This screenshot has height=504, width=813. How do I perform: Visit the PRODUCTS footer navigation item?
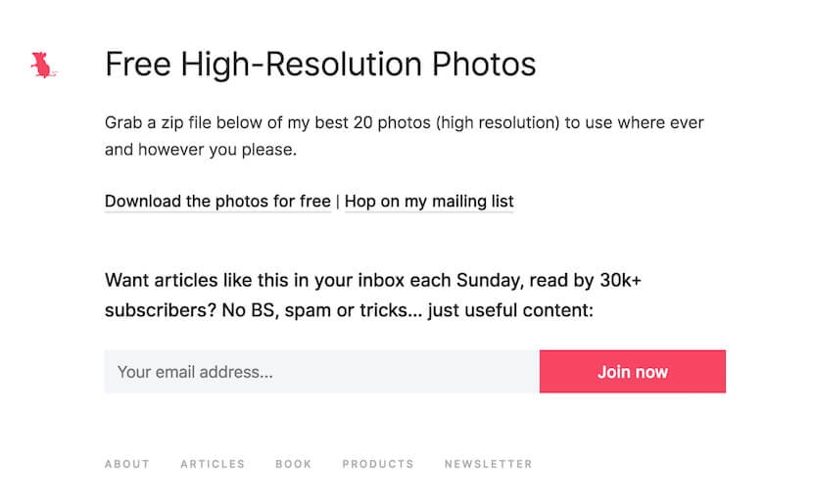point(378,464)
